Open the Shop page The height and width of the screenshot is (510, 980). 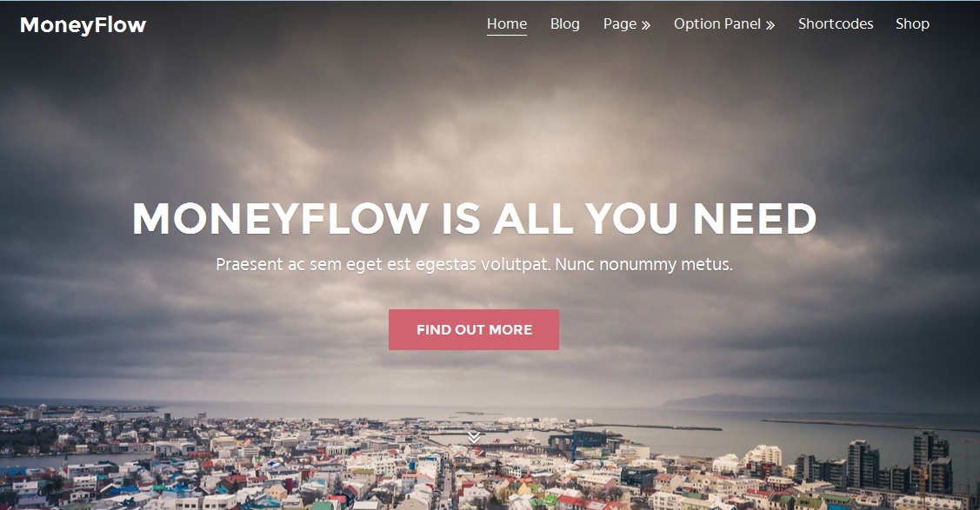[912, 23]
